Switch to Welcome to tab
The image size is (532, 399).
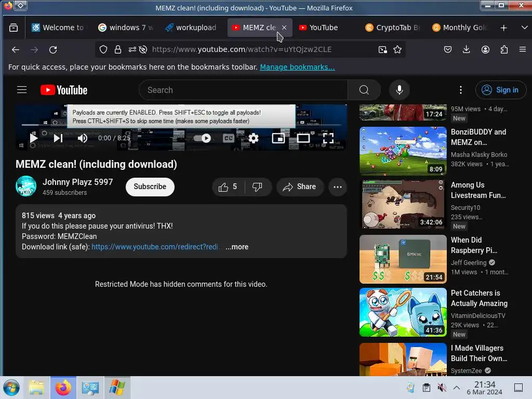58,28
